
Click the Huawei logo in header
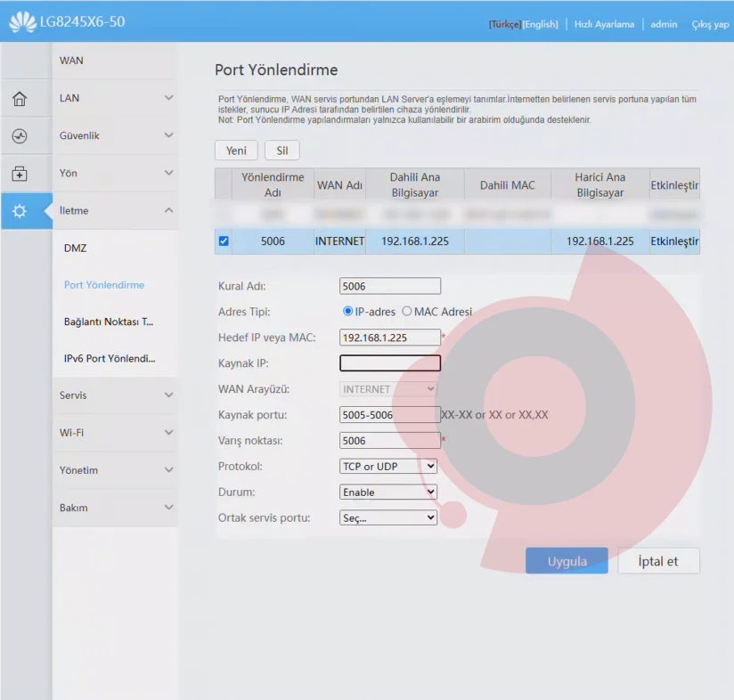[22, 22]
